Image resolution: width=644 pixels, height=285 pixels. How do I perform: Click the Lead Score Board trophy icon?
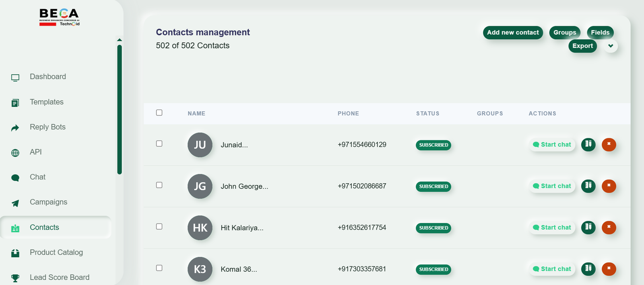15,278
